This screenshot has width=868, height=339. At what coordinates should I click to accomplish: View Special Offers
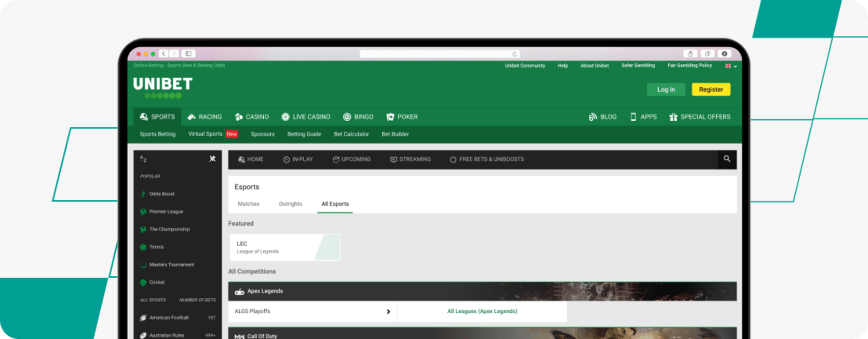pos(700,117)
